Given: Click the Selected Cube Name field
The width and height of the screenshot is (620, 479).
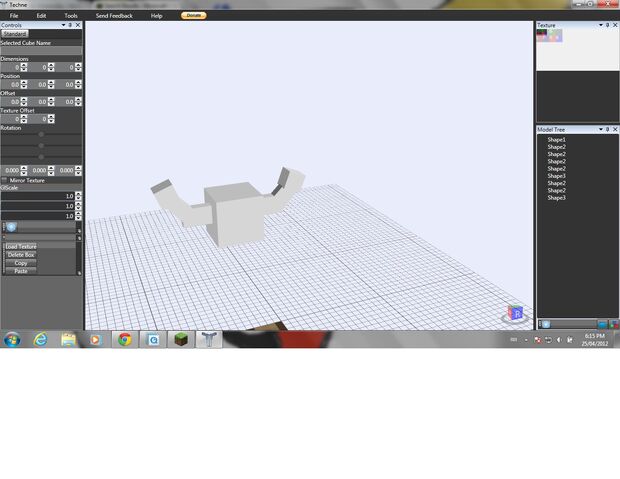Looking at the screenshot, I should (x=41, y=51).
